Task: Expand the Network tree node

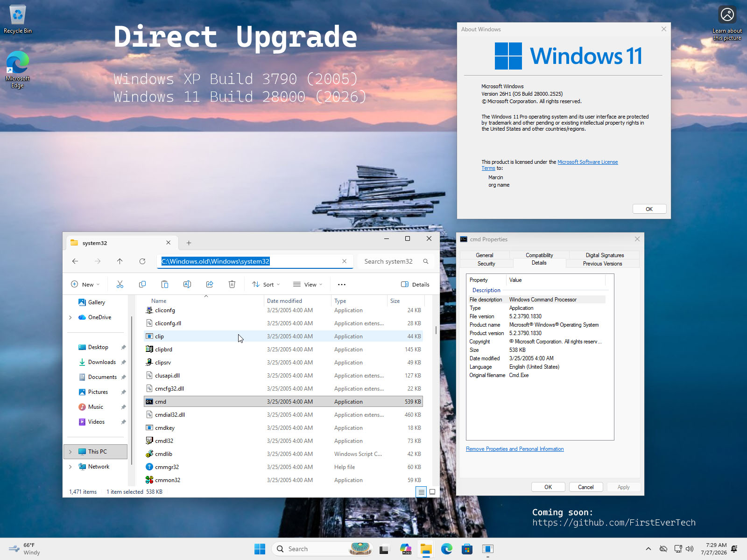Action: pos(70,467)
